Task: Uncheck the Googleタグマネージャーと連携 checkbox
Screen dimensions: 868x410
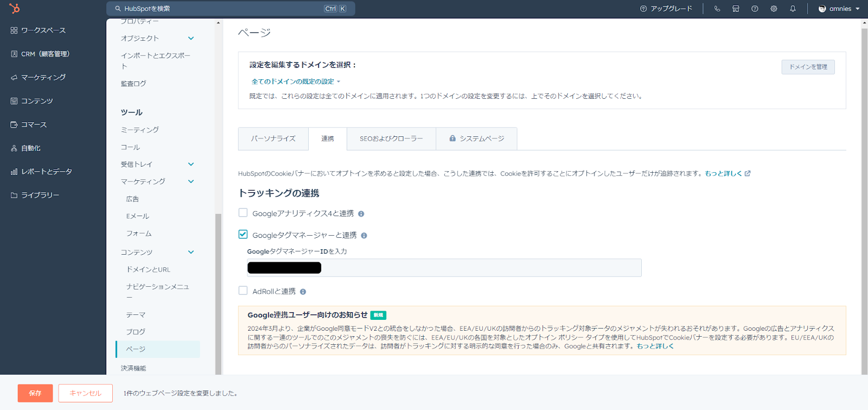Action: [243, 235]
